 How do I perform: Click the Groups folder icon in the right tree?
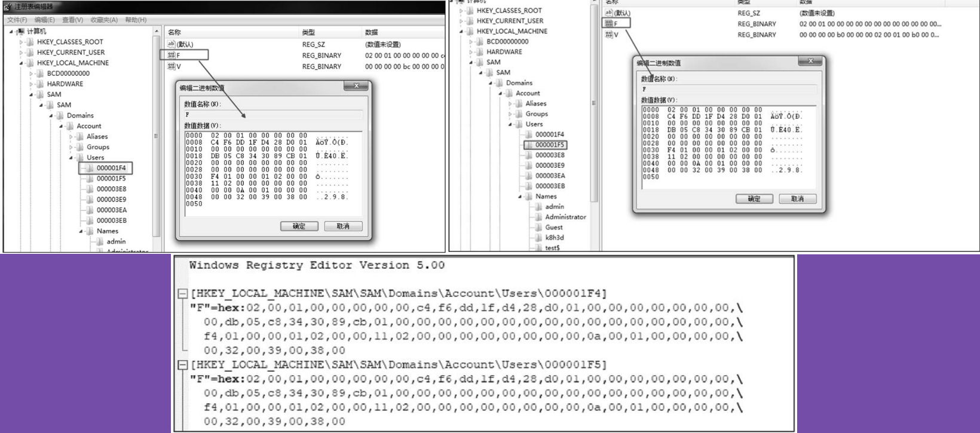pos(519,113)
